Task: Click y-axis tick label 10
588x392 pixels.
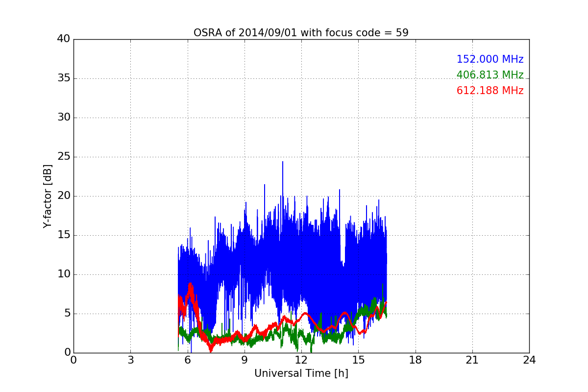Action: (64, 274)
